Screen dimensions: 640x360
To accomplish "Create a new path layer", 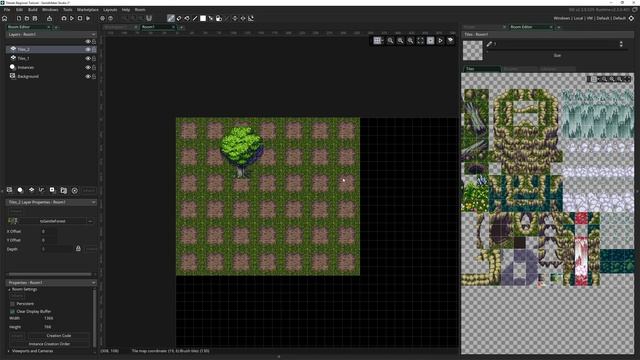I will coord(42,190).
